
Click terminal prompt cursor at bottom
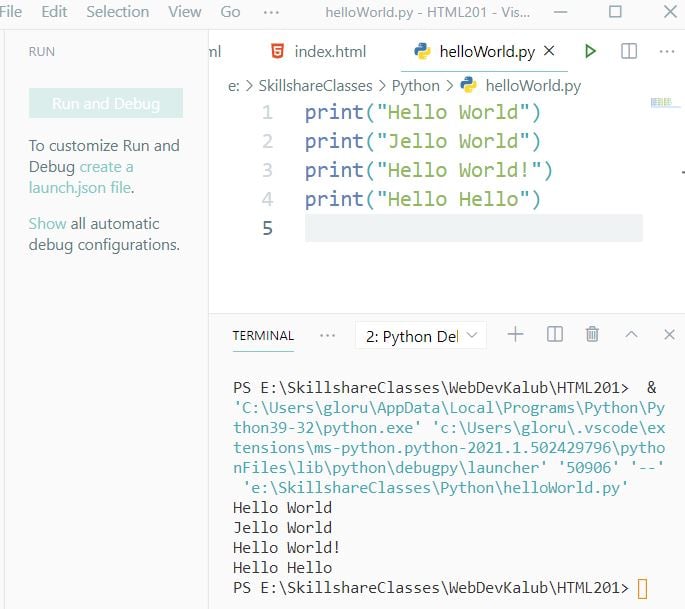tap(642, 588)
